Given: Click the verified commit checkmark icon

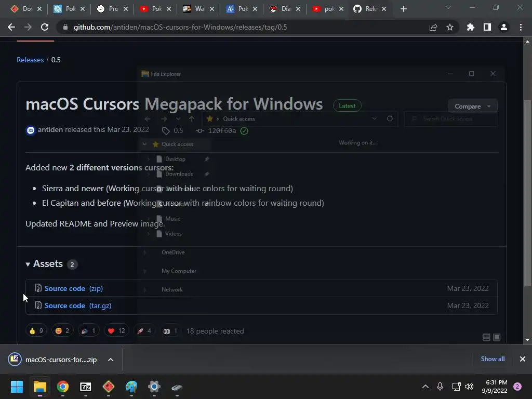Looking at the screenshot, I should 244,130.
